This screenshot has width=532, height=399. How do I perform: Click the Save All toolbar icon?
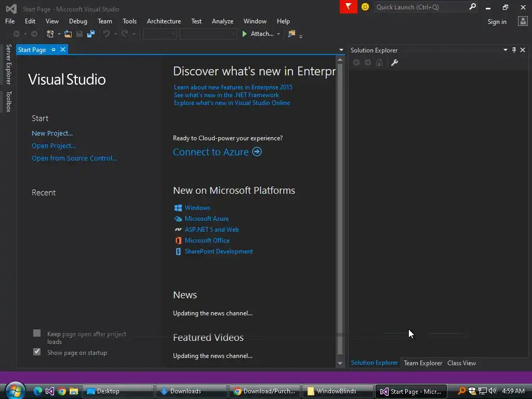coord(91,34)
